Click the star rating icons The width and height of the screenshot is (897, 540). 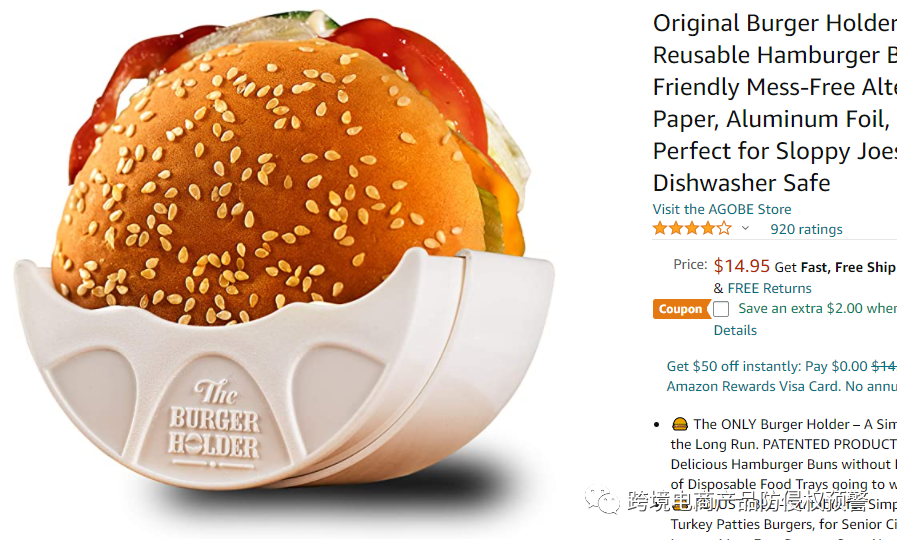click(692, 229)
